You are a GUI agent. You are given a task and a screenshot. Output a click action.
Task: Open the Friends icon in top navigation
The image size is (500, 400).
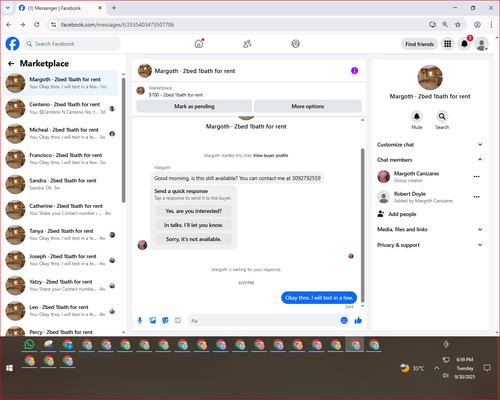(247, 44)
